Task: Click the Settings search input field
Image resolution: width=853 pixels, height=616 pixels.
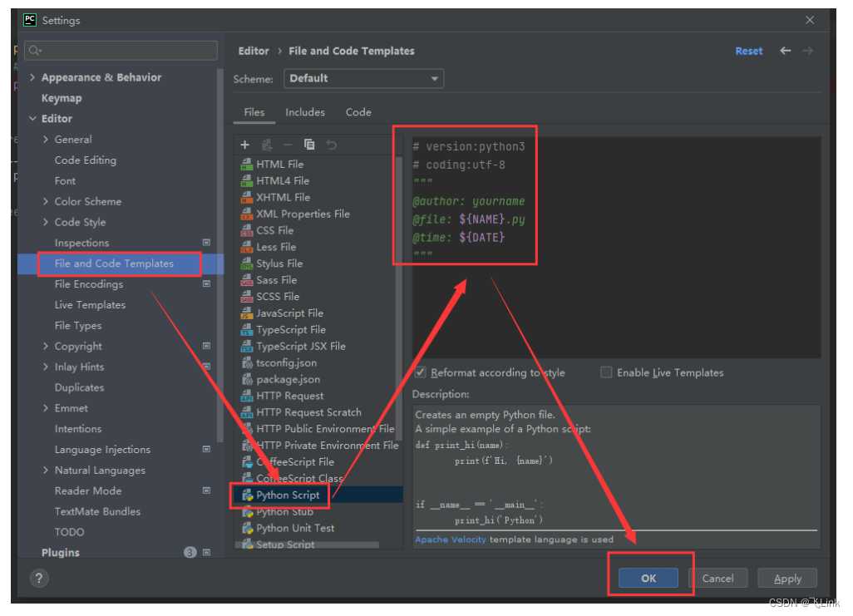Action: point(121,51)
